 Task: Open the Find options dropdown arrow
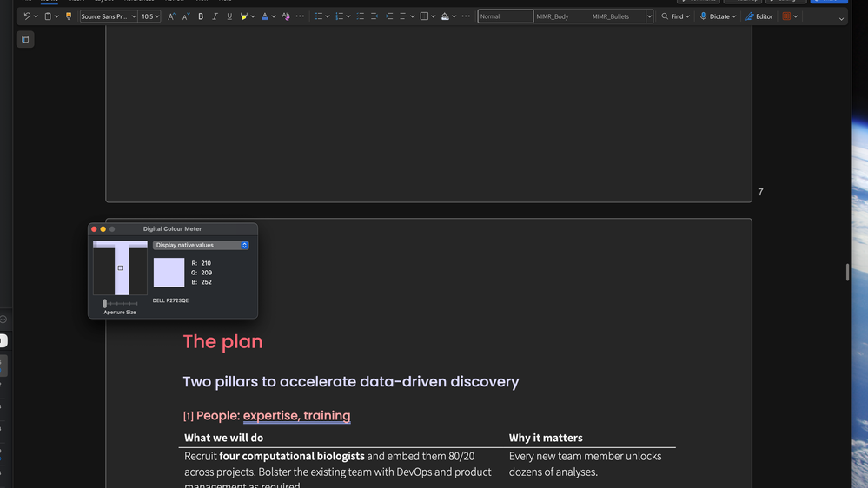(x=687, y=16)
